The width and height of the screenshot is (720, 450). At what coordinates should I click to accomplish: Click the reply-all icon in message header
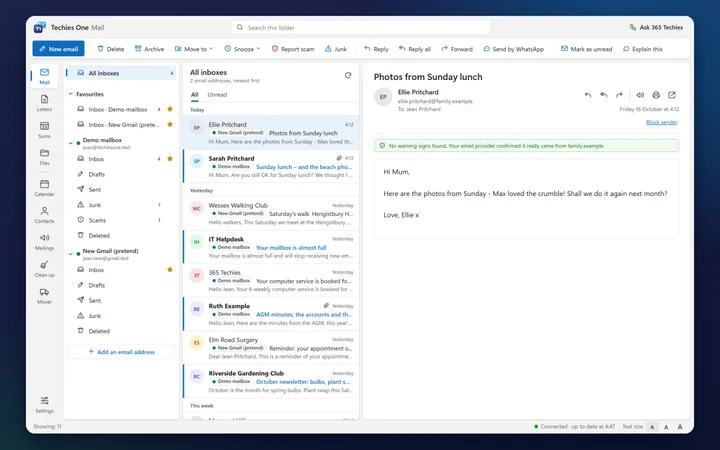tap(603, 95)
